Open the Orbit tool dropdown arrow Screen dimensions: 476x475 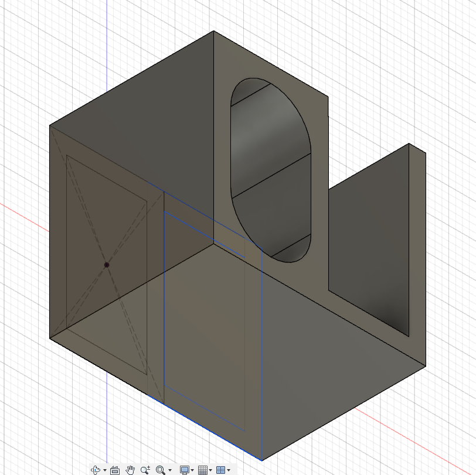point(105,470)
